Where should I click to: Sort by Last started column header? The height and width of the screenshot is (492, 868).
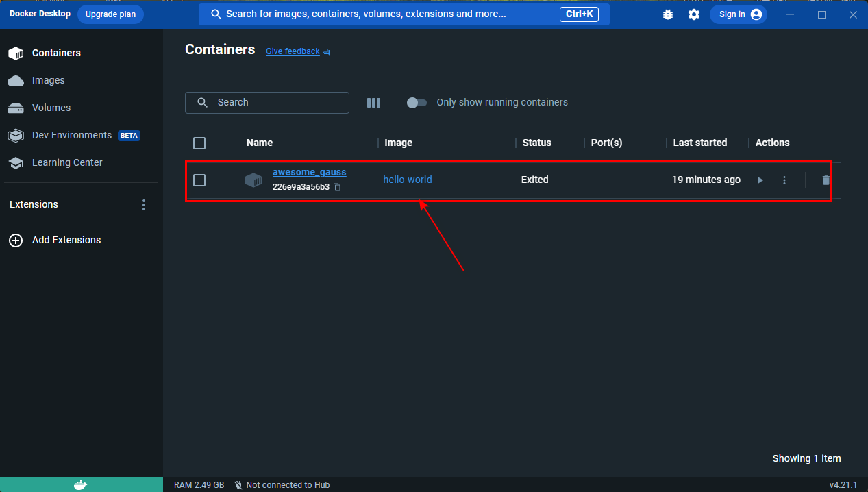(x=700, y=143)
